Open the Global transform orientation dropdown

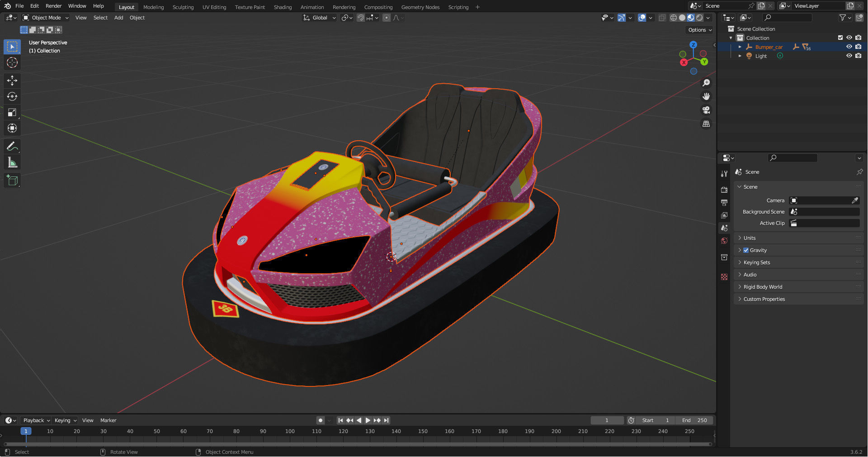[320, 18]
